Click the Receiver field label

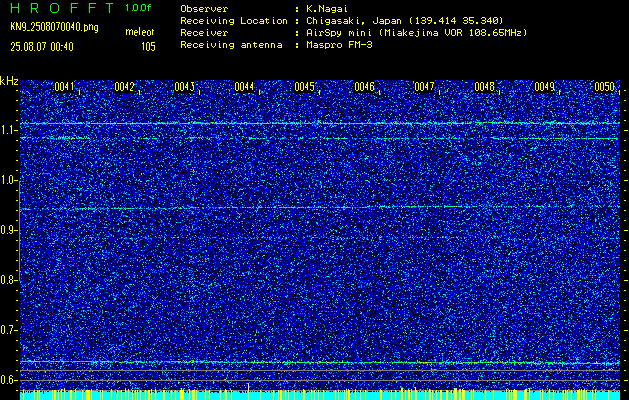(204, 33)
